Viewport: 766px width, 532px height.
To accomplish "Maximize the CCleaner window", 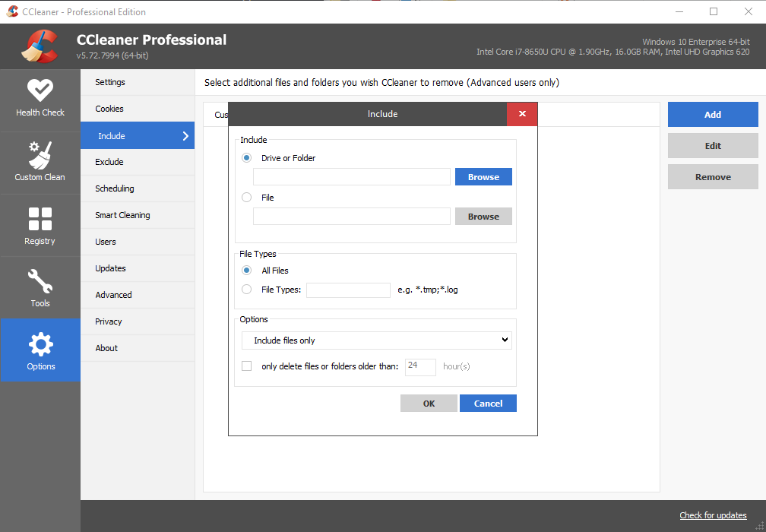I will [x=714, y=11].
